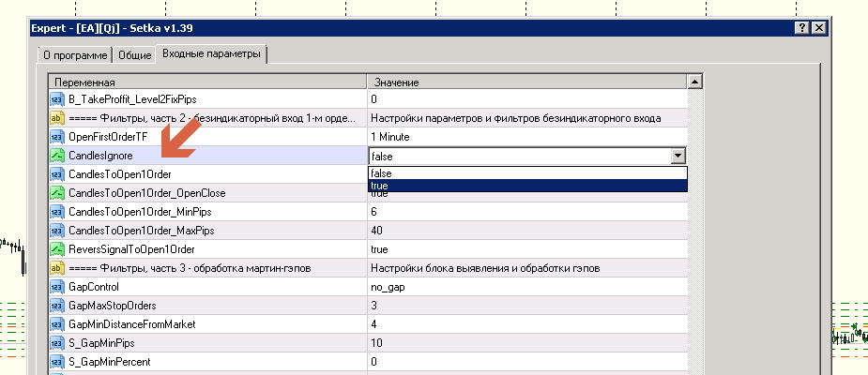868x375 pixels.
Task: Click the integer icon beside CandlesToOpen1Order
Action: [x=57, y=174]
